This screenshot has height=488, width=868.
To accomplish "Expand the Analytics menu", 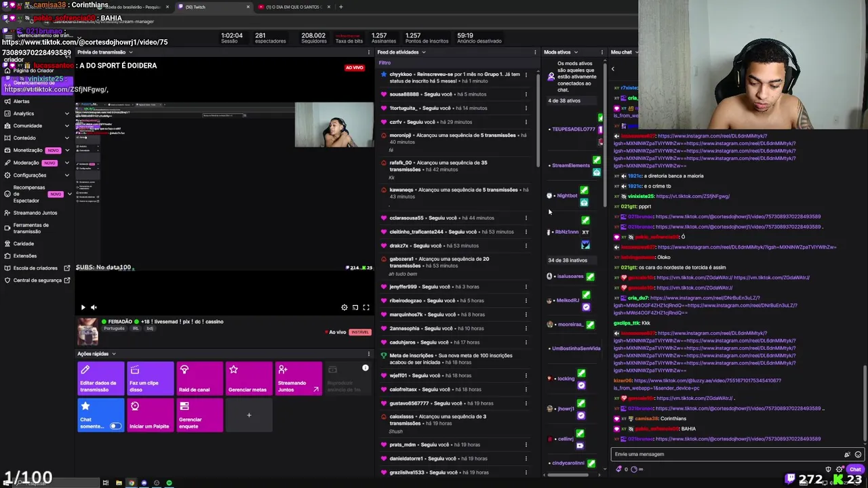I will pyautogui.click(x=67, y=113).
